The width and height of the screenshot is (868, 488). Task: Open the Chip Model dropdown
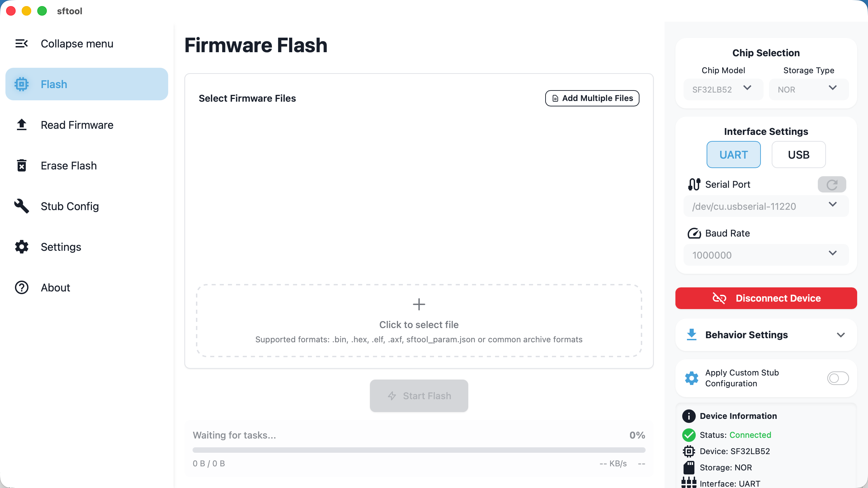pyautogui.click(x=723, y=89)
